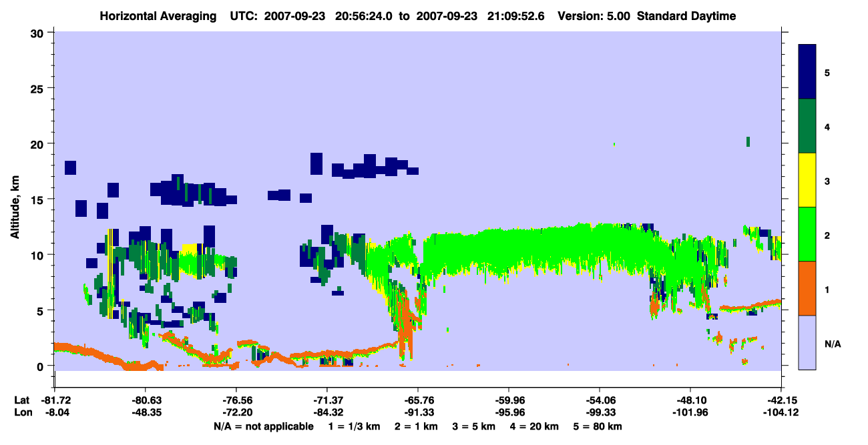Click the dark blue colorbar segment labeled 5
The width and height of the screenshot is (868, 445).
pos(807,71)
